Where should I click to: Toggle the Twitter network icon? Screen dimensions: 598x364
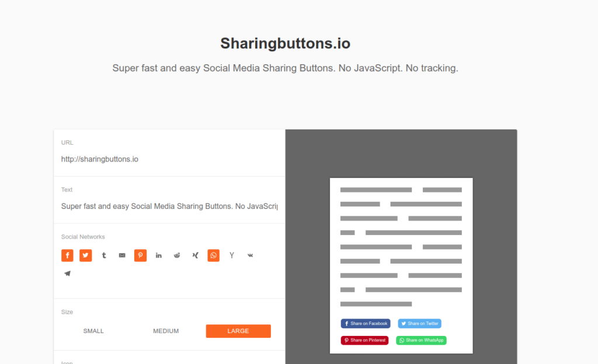[x=85, y=255]
